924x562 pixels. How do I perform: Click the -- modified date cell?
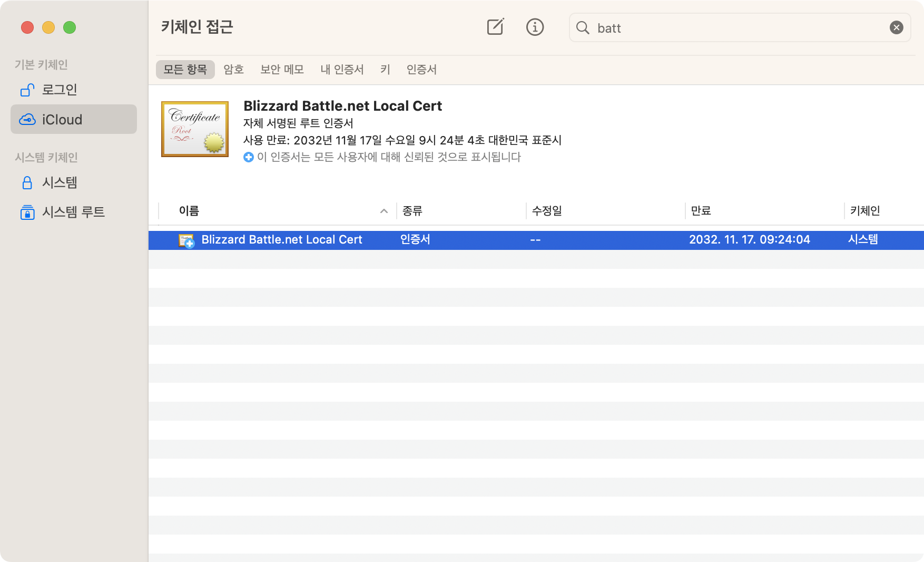tap(535, 240)
